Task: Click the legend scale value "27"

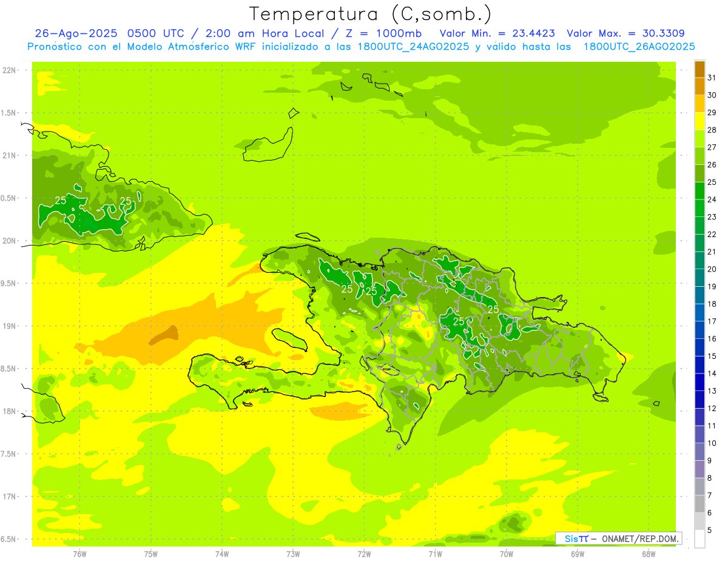Action: point(712,147)
